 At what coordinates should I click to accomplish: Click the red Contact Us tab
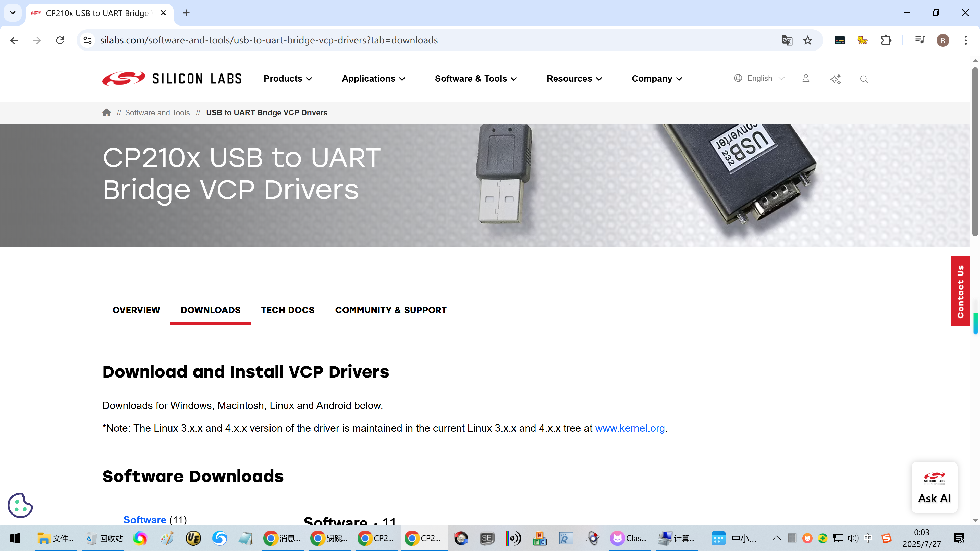click(x=960, y=291)
